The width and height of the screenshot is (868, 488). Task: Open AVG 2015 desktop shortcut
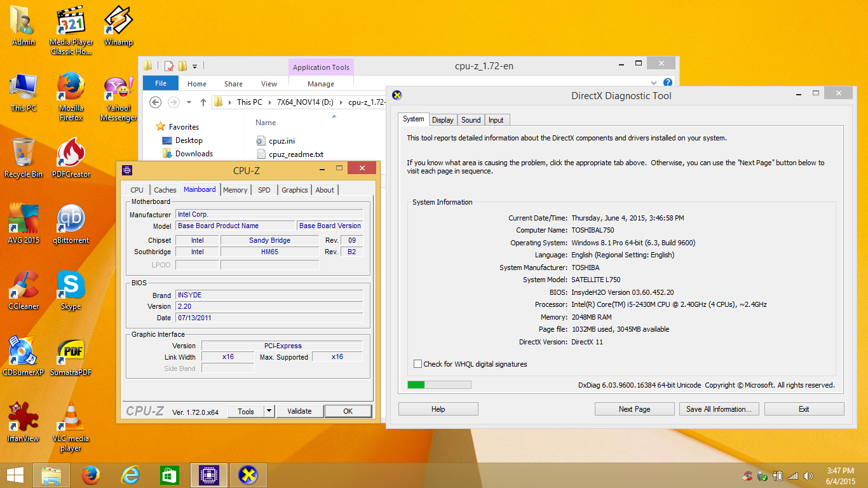(24, 224)
